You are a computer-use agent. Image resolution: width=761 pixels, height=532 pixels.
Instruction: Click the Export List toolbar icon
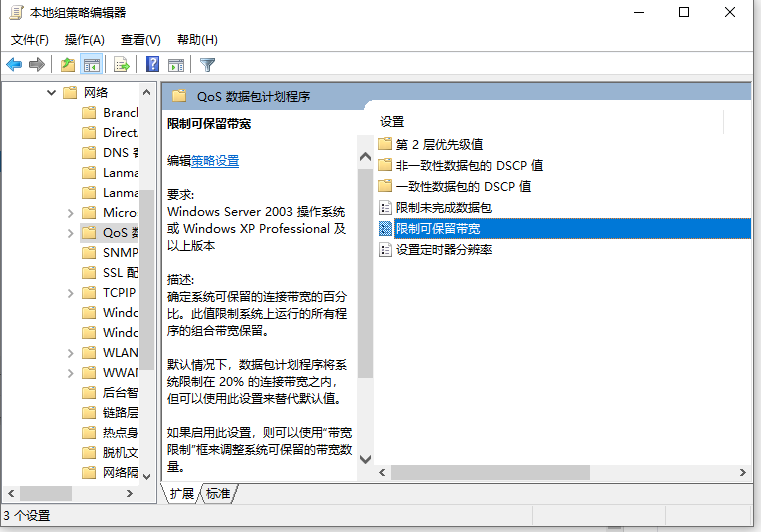122,65
